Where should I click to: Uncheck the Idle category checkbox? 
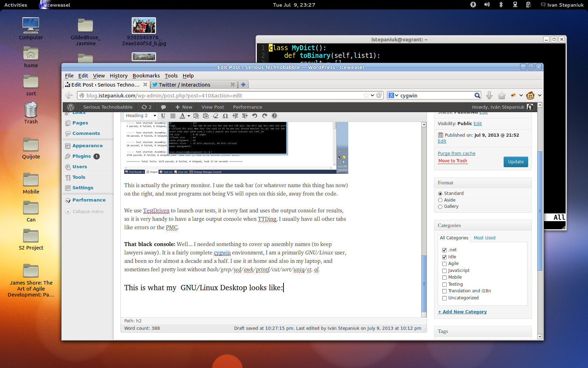[444, 257]
